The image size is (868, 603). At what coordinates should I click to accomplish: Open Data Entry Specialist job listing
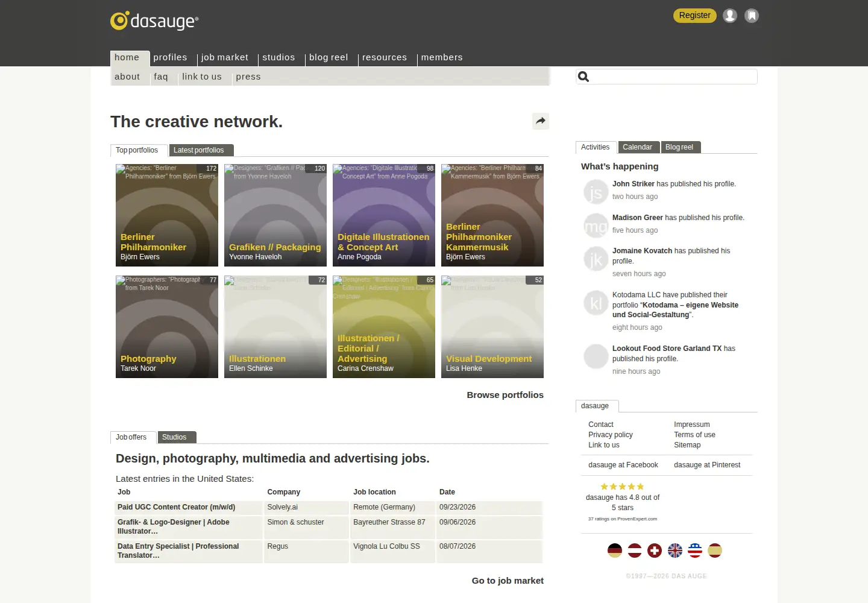(x=178, y=551)
